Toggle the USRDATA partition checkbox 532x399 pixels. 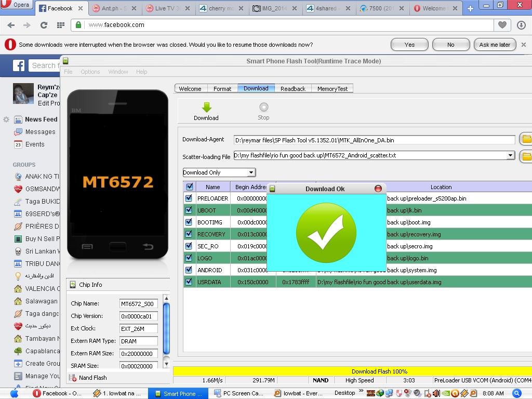(189, 282)
